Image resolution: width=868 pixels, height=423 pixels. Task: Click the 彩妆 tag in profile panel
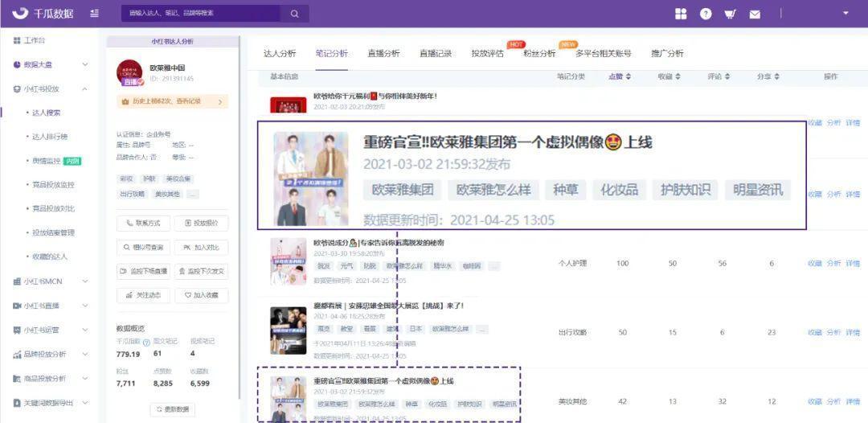[126, 179]
